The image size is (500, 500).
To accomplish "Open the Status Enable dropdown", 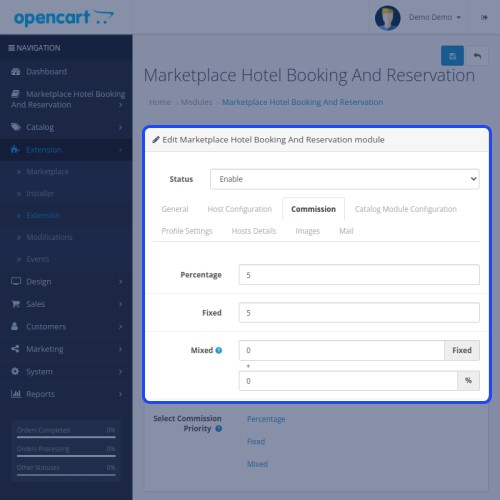I will tap(345, 179).
